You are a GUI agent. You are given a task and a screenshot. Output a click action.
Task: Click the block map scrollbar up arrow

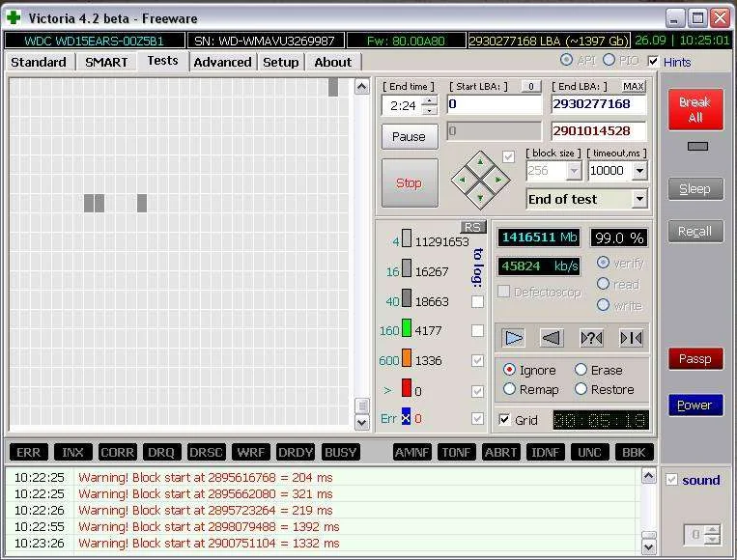(x=361, y=87)
